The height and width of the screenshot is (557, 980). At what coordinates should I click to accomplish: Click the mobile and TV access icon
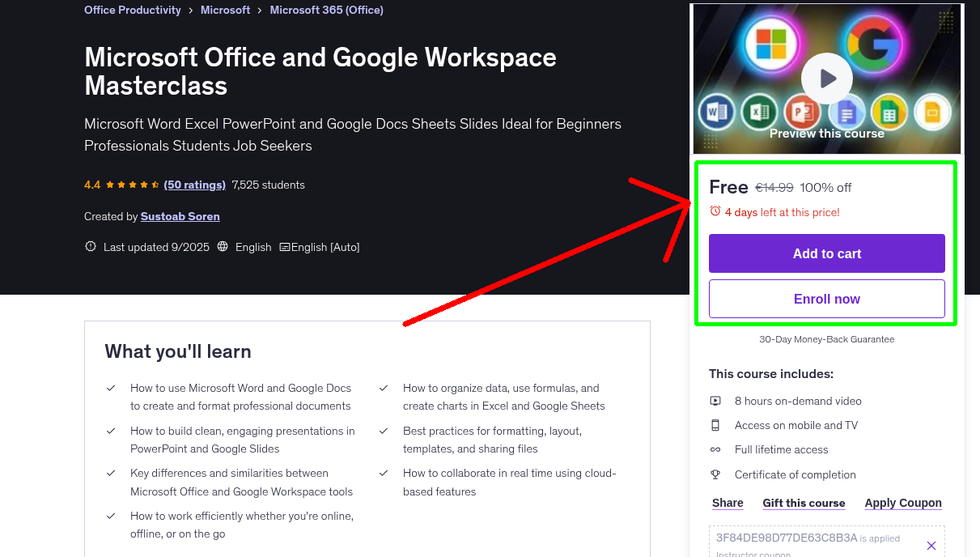(715, 424)
